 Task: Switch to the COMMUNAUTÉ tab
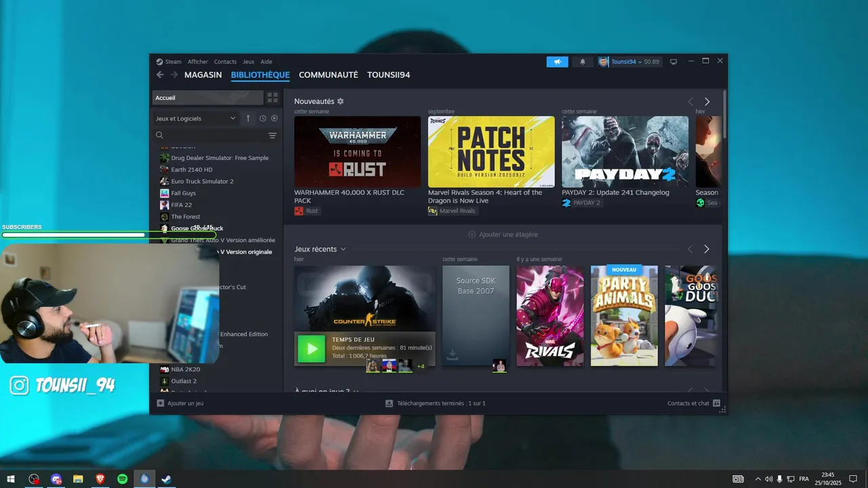tap(328, 75)
